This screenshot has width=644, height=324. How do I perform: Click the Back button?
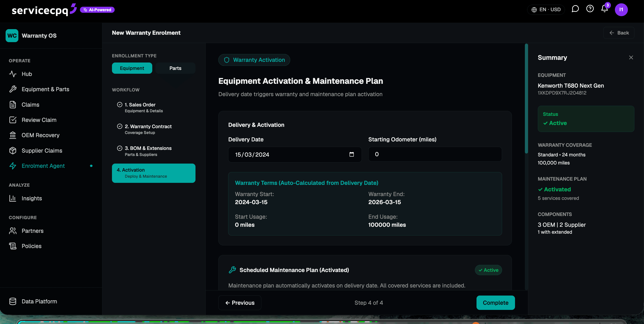click(619, 33)
